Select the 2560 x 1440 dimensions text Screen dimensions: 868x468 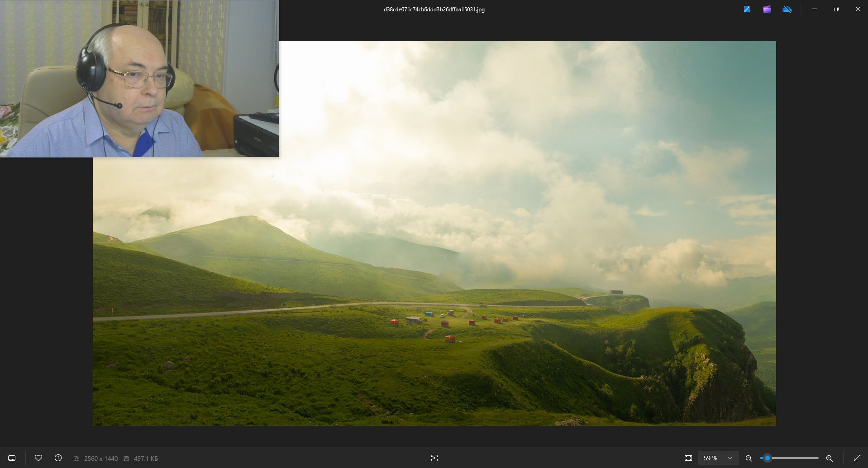[101, 458]
